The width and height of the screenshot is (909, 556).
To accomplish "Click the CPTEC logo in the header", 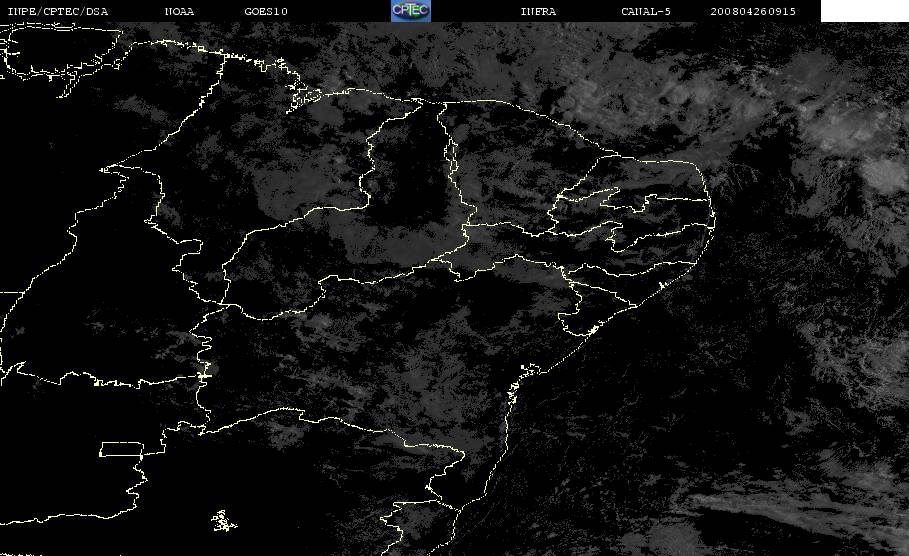I will 410,10.
